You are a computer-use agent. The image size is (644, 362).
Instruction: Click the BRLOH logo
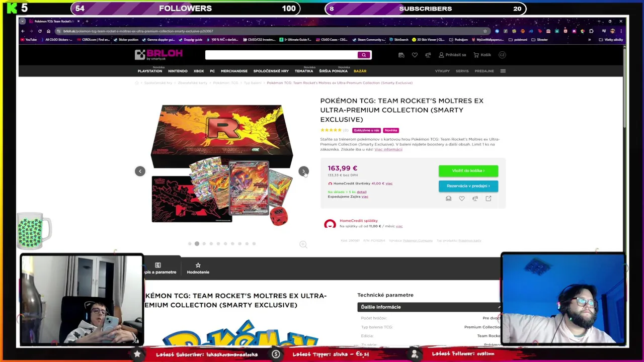pyautogui.click(x=158, y=55)
